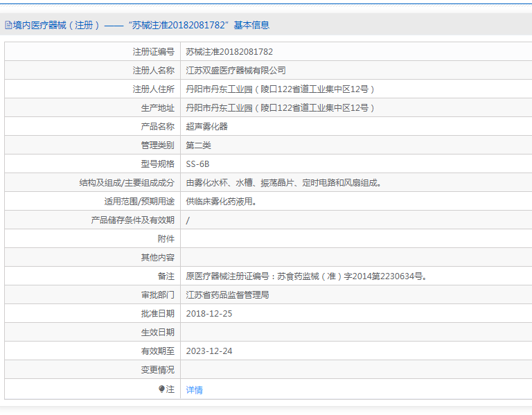The image size is (532, 415).
Task: Click the 备注 remark about original certificate
Action: [x=306, y=276]
